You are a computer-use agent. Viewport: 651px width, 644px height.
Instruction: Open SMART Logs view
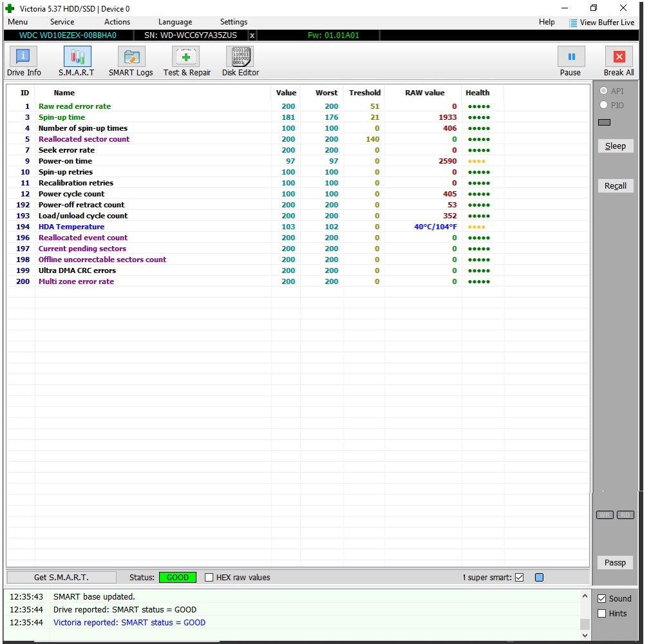point(131,57)
